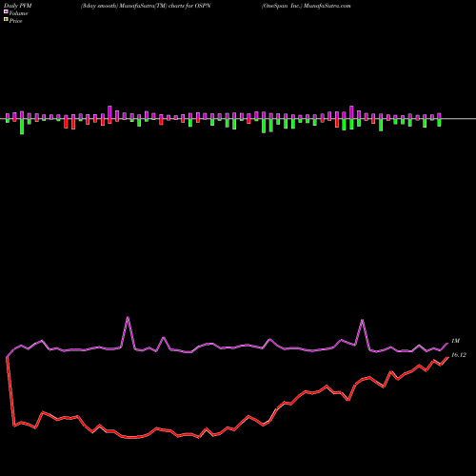Click the end point of red price line
This screenshot has height=476, width=476.
coord(447,357)
